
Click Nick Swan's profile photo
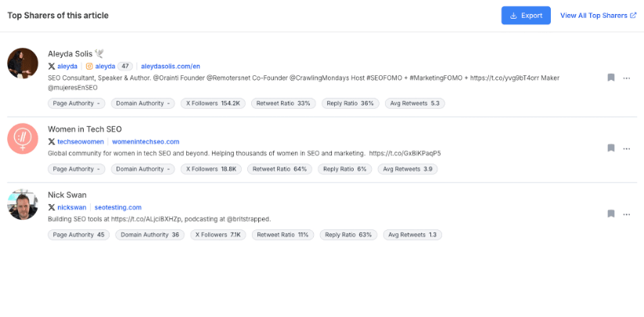(x=23, y=204)
